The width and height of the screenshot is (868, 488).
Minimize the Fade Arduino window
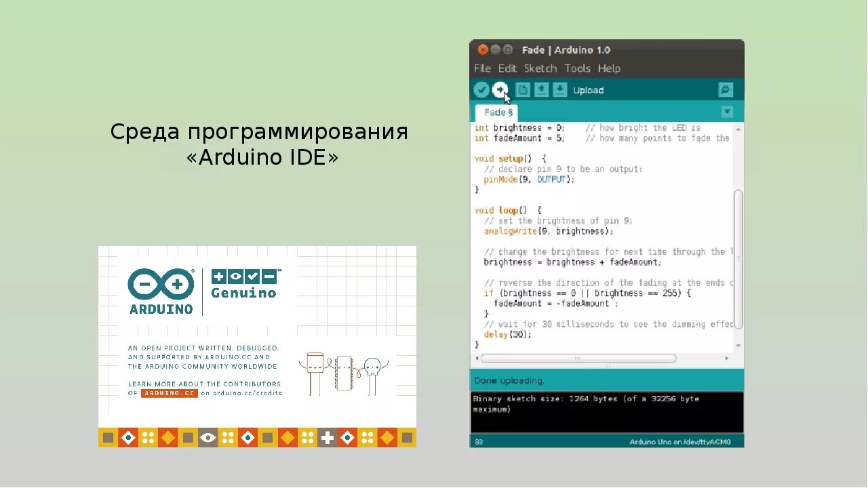click(495, 49)
